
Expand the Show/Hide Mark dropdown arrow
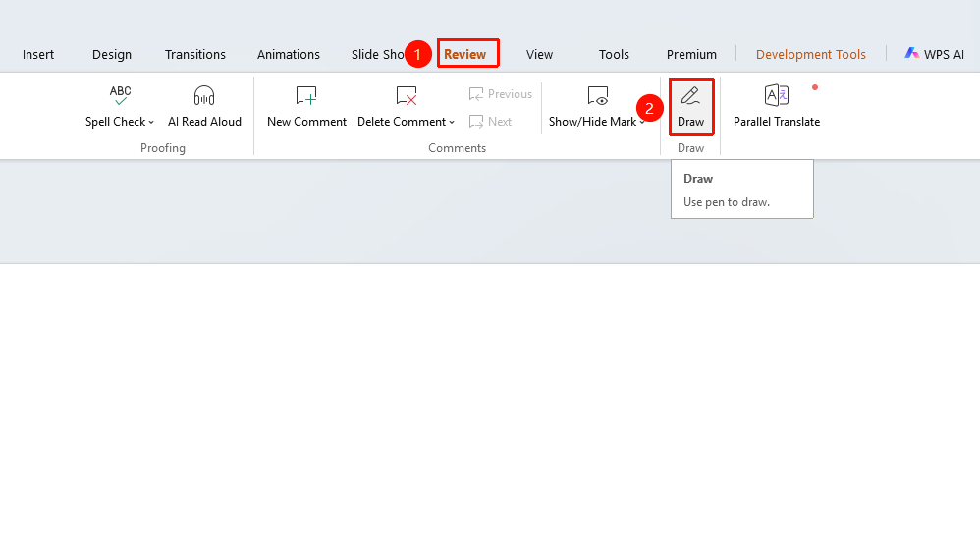(x=642, y=123)
